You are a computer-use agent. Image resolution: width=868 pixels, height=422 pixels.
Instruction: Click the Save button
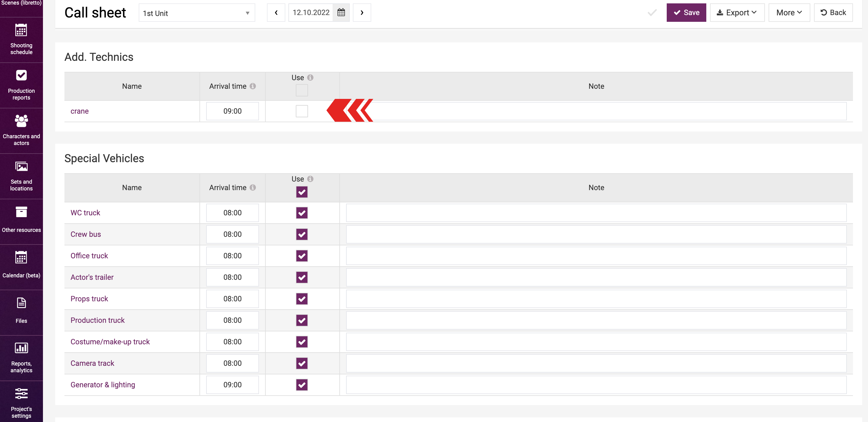pyautogui.click(x=686, y=13)
